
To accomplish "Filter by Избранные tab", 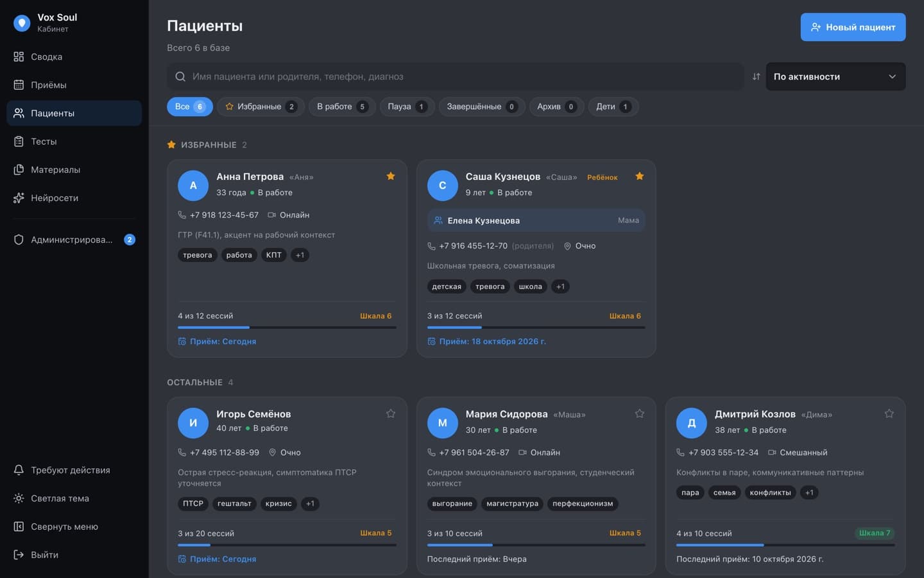I will point(261,107).
